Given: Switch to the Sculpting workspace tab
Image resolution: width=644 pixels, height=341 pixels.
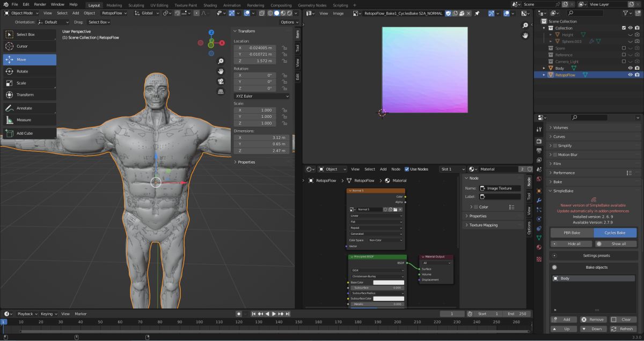Looking at the screenshot, I should click(136, 5).
